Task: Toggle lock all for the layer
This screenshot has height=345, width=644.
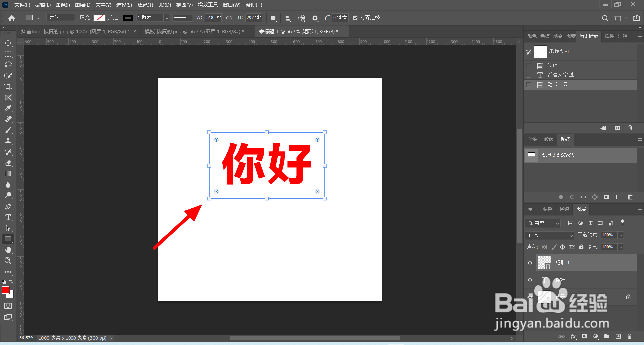Action: 581,247
